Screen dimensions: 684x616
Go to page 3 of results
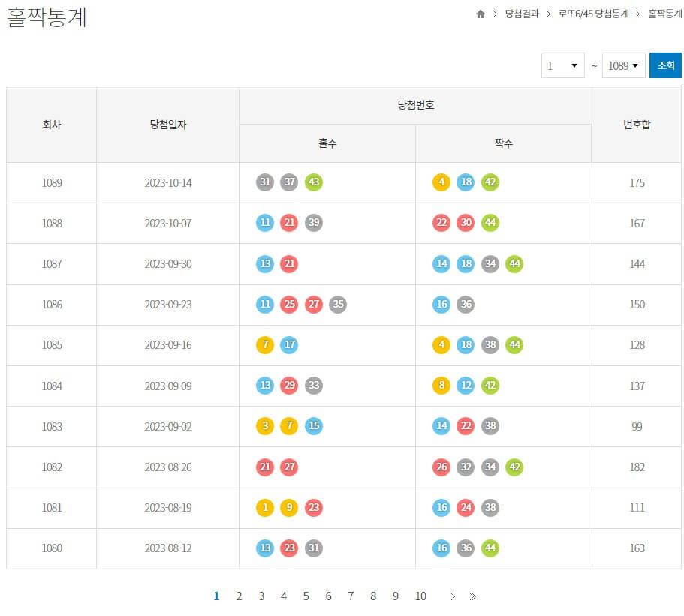261,596
